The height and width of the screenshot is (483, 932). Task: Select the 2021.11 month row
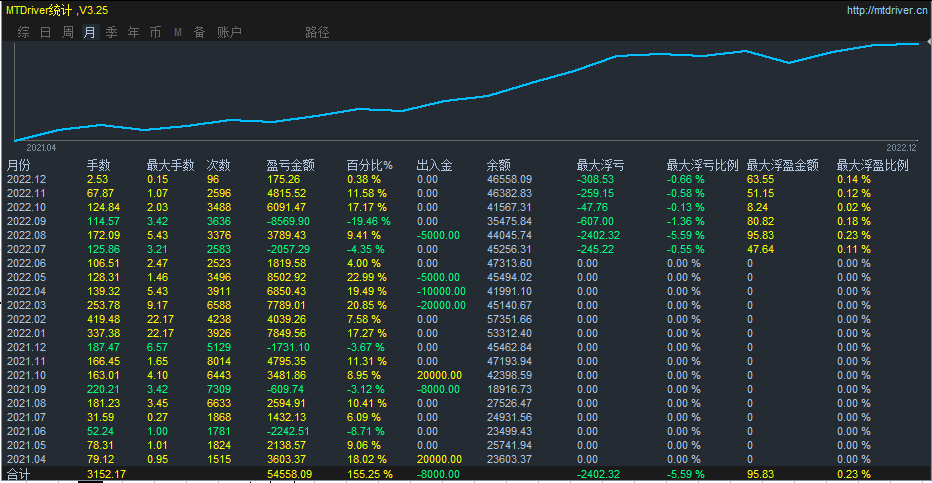click(466, 361)
